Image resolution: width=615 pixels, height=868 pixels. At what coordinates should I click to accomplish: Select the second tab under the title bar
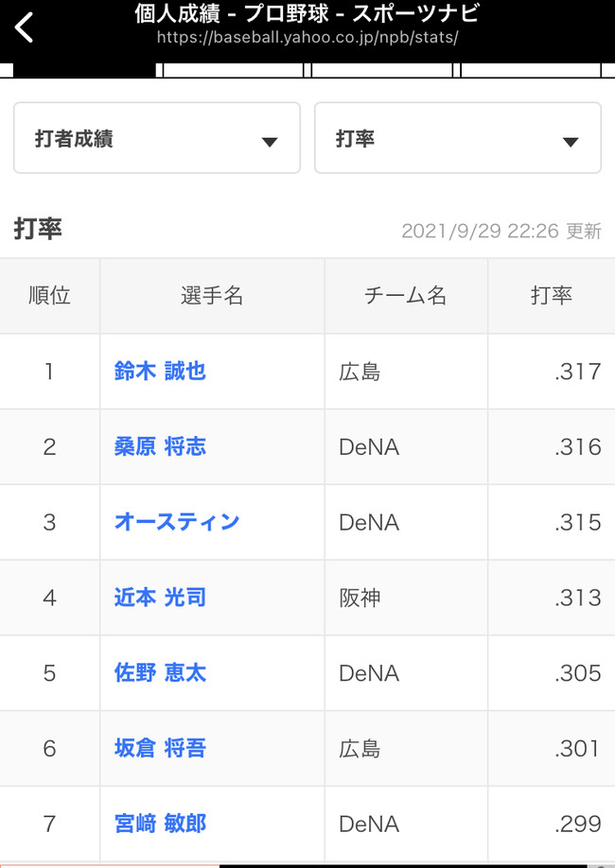click(234, 70)
